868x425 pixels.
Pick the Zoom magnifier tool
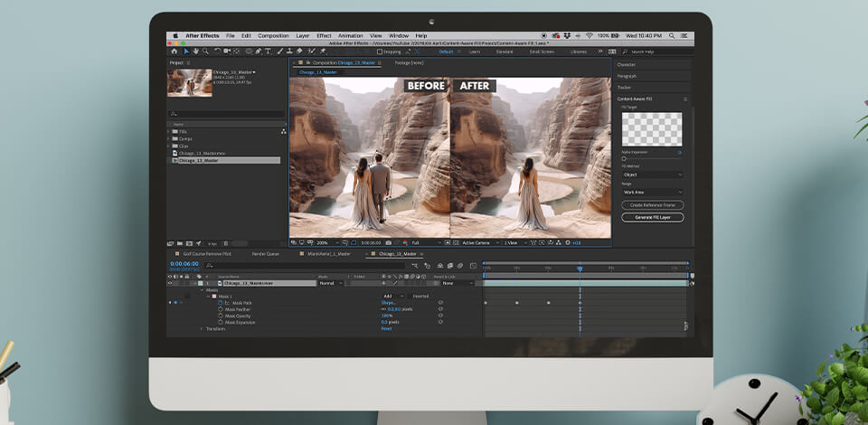[x=205, y=52]
